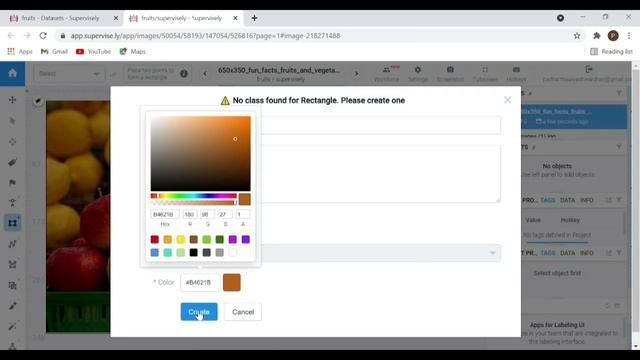Open Chrome profile avatar
The image size is (640, 360).
tap(613, 36)
